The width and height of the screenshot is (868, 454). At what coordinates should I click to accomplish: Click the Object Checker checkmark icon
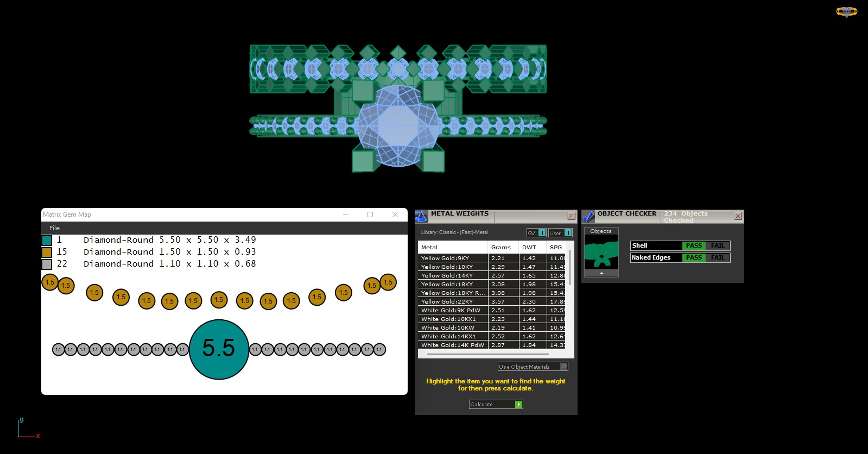click(588, 217)
